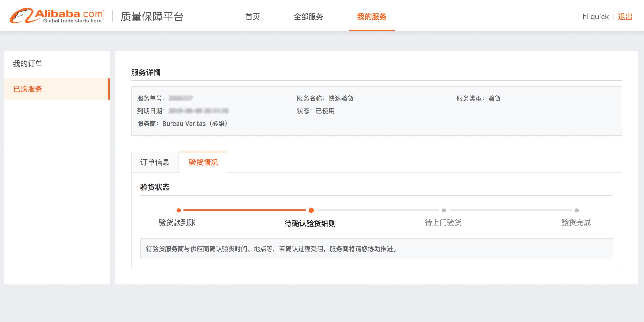Click the 待确认验货细则 step label
Viewport: 644px width, 322px height.
[310, 224]
